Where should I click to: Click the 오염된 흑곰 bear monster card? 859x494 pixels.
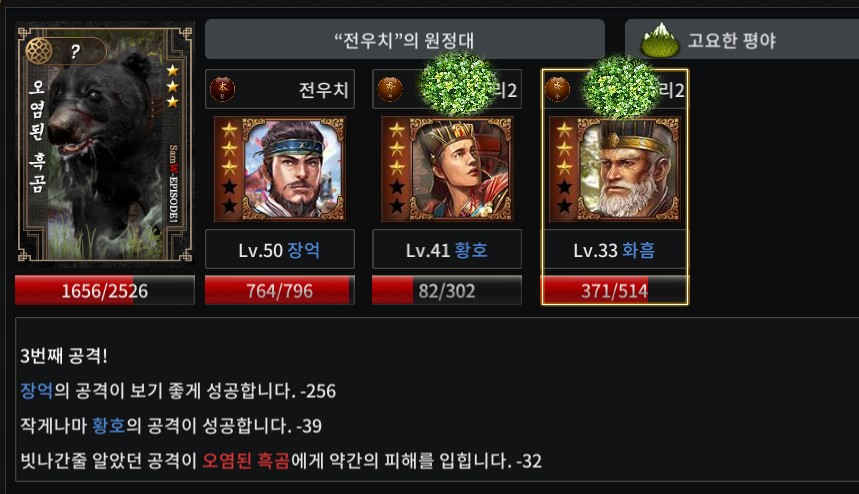coord(105,144)
